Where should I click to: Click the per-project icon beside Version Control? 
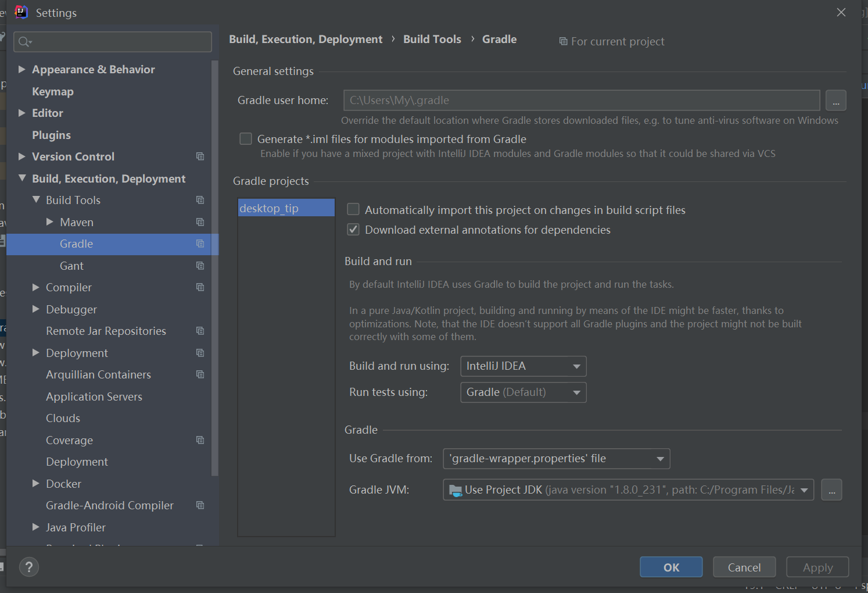pos(200,156)
